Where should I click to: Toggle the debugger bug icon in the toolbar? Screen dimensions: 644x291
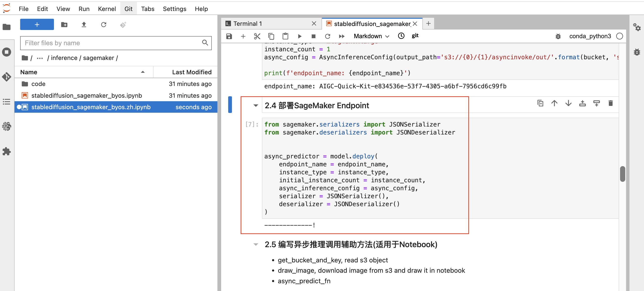point(558,36)
